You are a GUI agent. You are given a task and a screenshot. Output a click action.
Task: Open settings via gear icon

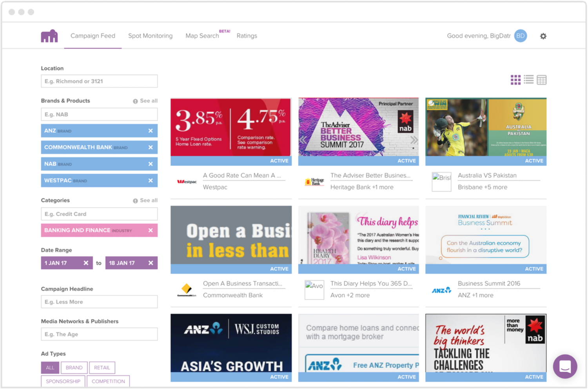pyautogui.click(x=543, y=36)
